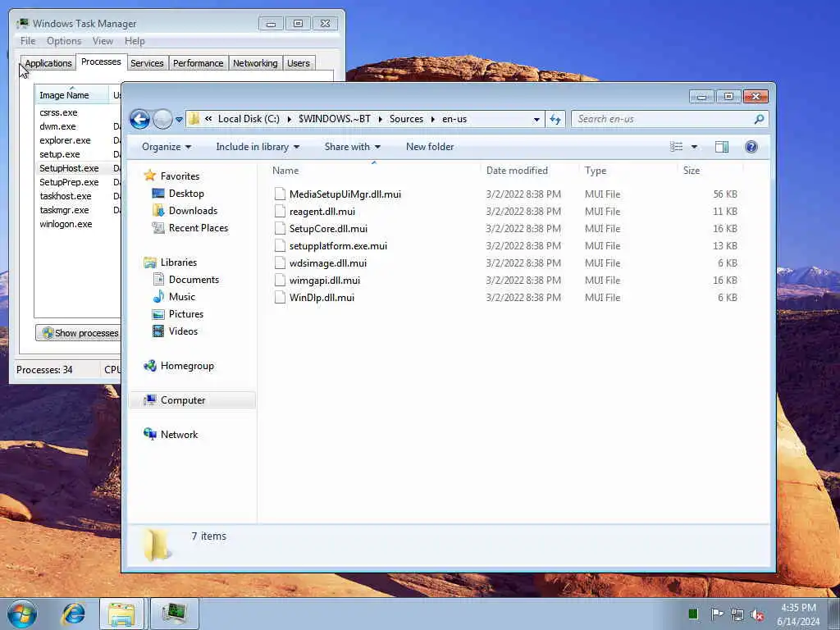Open the view options dropdown arrow
This screenshot has width=840, height=630.
coord(694,147)
